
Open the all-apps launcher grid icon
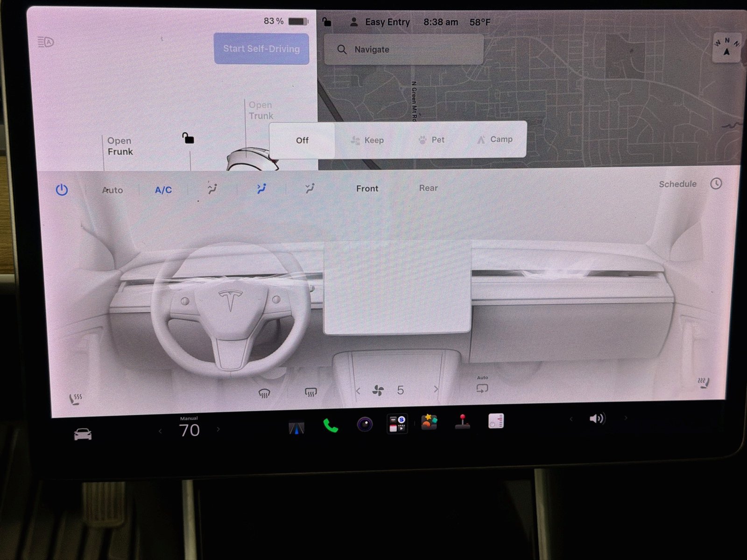(397, 423)
